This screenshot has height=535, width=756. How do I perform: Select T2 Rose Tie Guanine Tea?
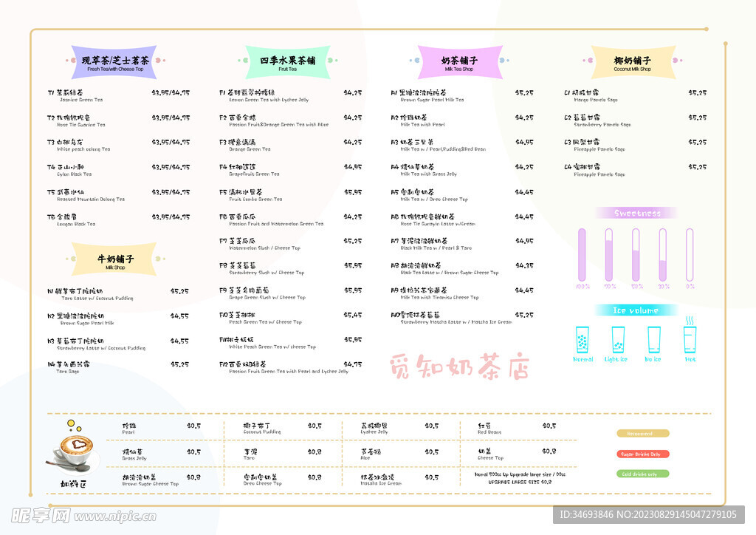point(118,120)
